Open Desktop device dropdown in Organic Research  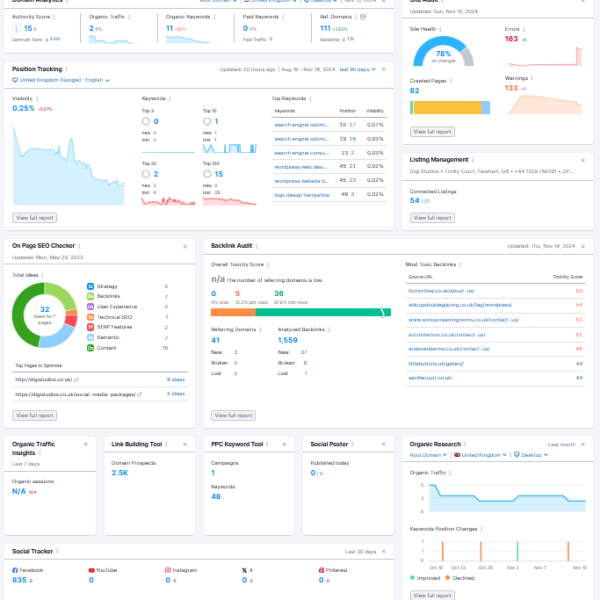pos(531,455)
